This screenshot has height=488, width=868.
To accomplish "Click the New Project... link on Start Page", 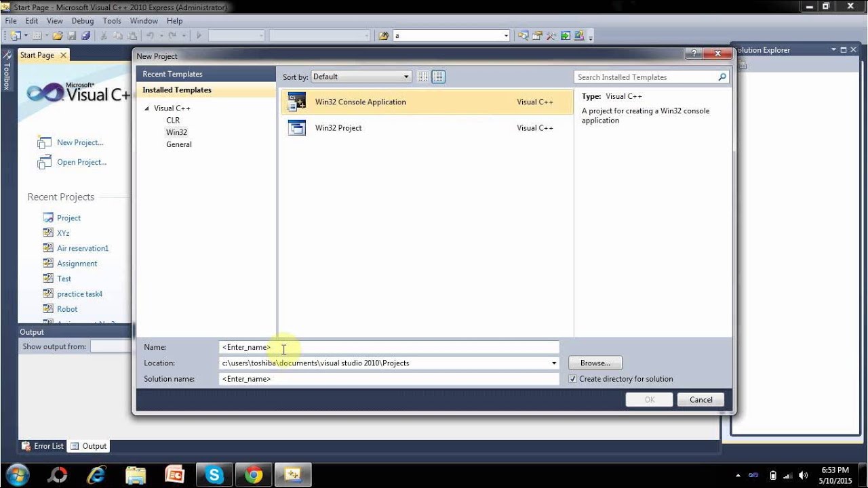I will click(80, 142).
